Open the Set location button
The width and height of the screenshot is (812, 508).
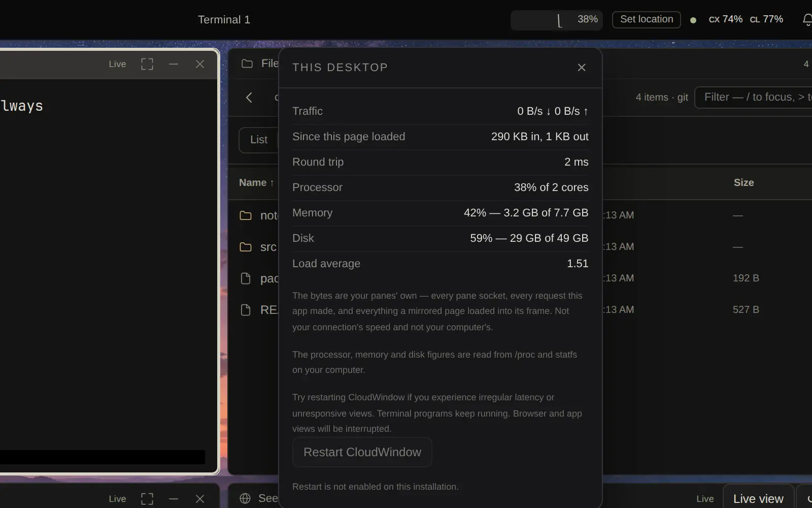pos(647,19)
